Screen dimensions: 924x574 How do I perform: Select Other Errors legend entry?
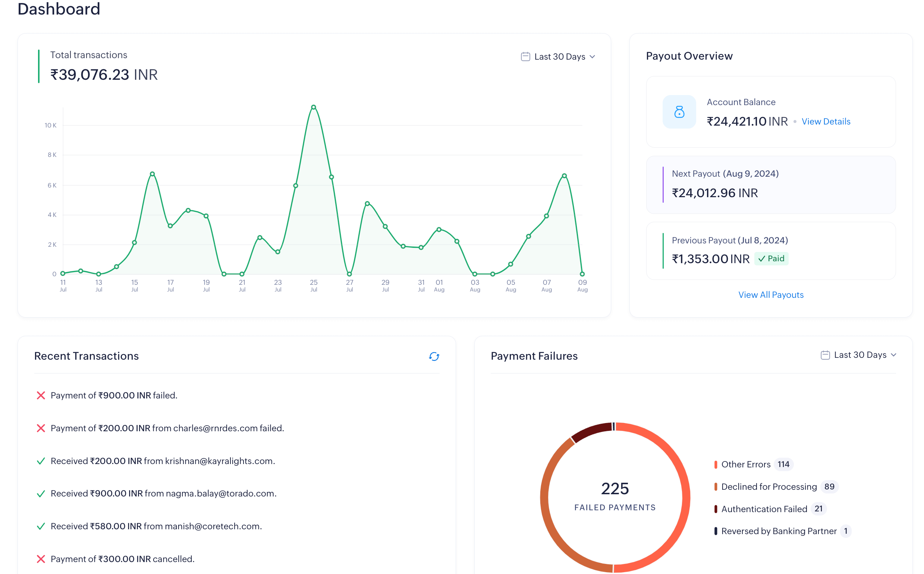pyautogui.click(x=745, y=464)
